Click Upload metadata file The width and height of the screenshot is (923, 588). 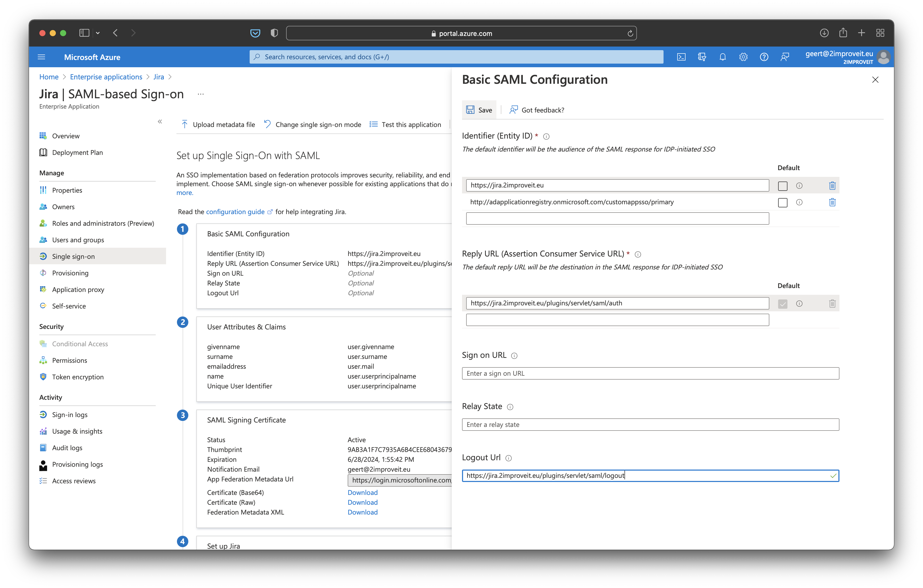[218, 124]
